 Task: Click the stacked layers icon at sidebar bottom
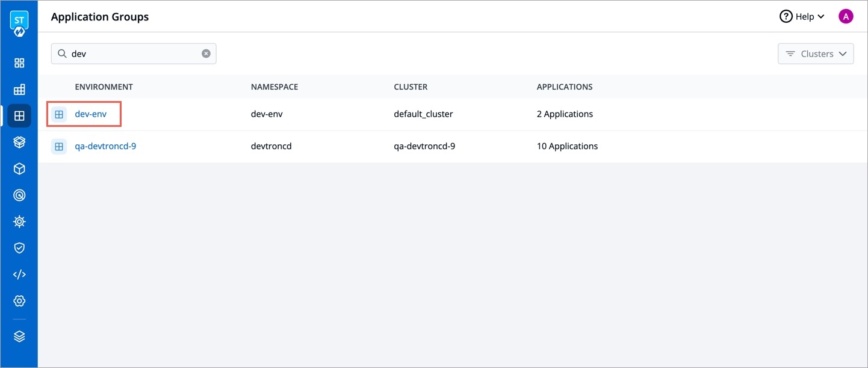(x=19, y=336)
